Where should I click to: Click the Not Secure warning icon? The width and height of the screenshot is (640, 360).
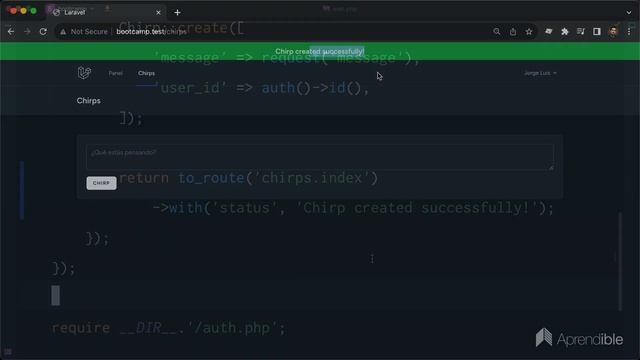[x=63, y=32]
